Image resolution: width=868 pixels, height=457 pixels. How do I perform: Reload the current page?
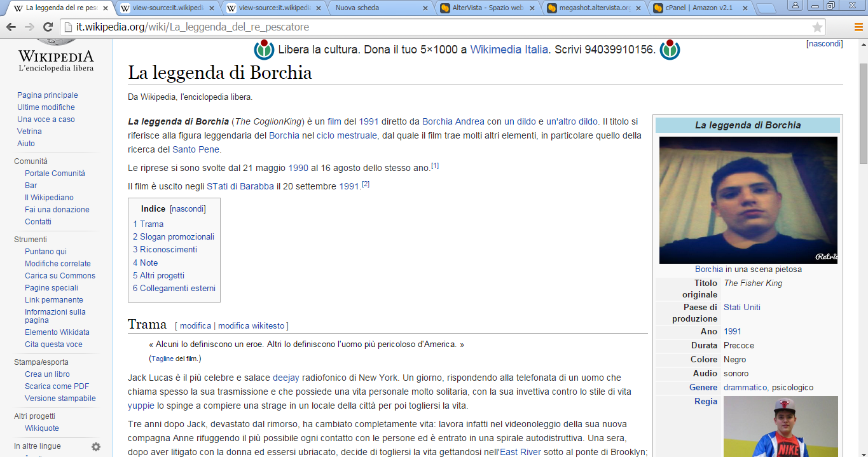tap(48, 27)
